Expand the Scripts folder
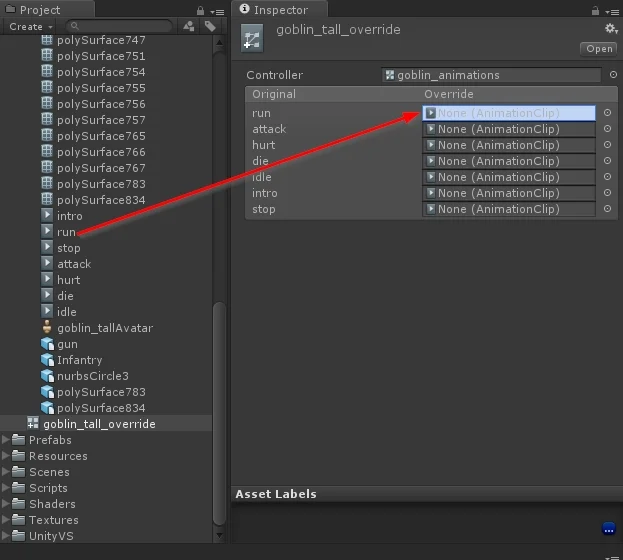The width and height of the screenshot is (623, 560). pyautogui.click(x=8, y=488)
